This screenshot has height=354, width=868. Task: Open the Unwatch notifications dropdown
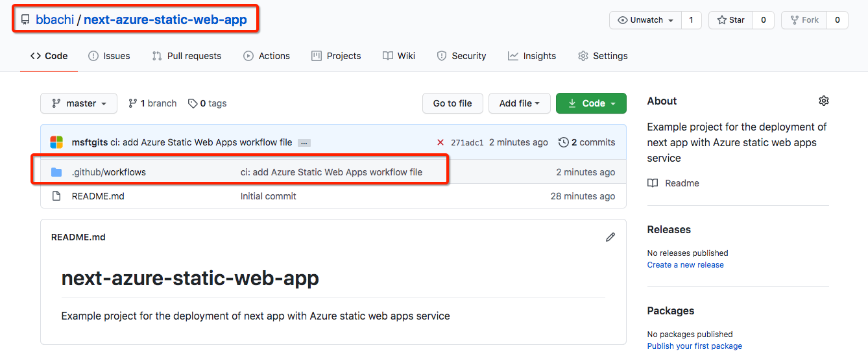coord(645,20)
